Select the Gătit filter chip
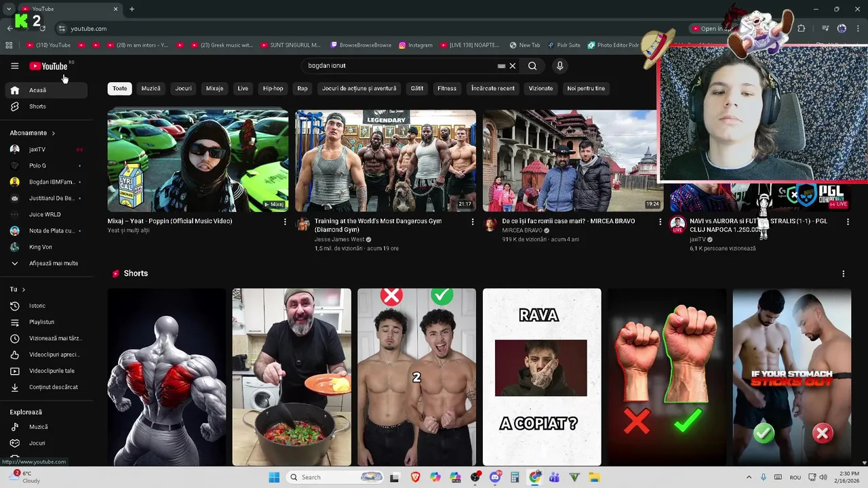The image size is (868, 488). [x=417, y=88]
